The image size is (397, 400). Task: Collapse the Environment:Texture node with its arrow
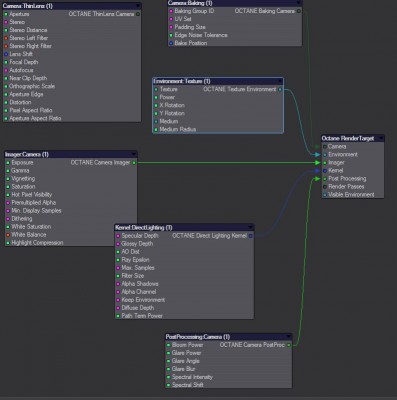pyautogui.click(x=280, y=81)
